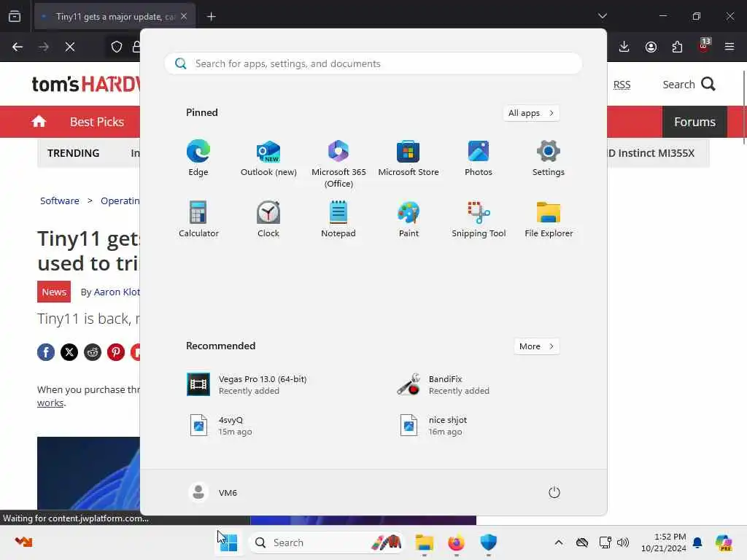Share article on Reddit
Screen dimensions: 747x560
93,352
